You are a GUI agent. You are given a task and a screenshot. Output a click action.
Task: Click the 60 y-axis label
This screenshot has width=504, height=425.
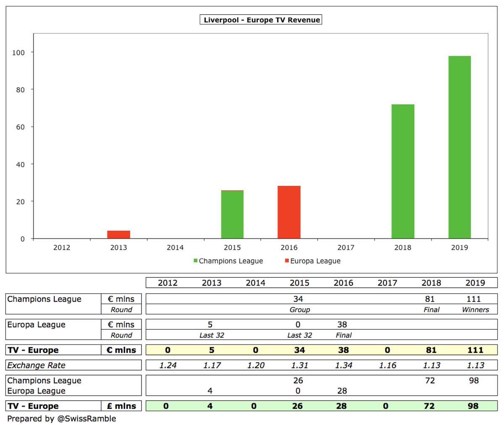21,127
